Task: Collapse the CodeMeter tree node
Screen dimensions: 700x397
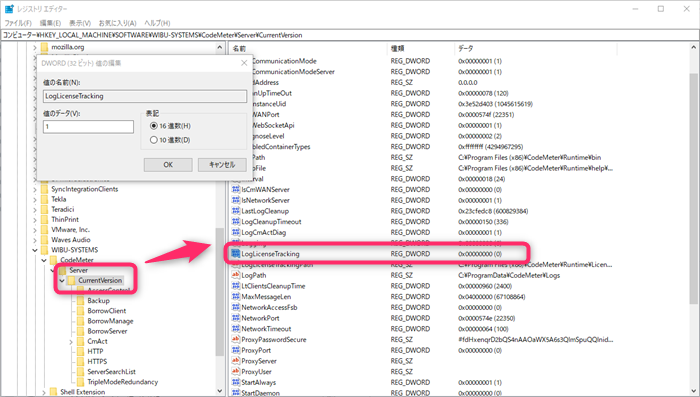Action: point(44,260)
